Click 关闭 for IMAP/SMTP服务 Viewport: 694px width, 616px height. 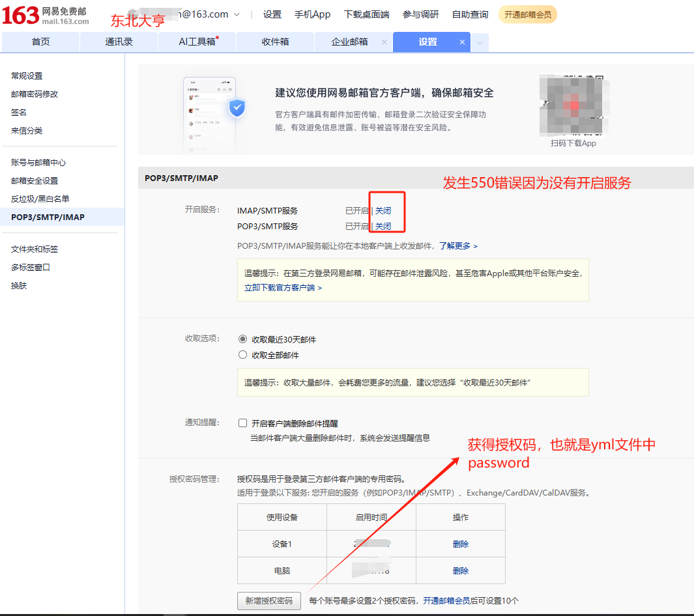pyautogui.click(x=383, y=211)
